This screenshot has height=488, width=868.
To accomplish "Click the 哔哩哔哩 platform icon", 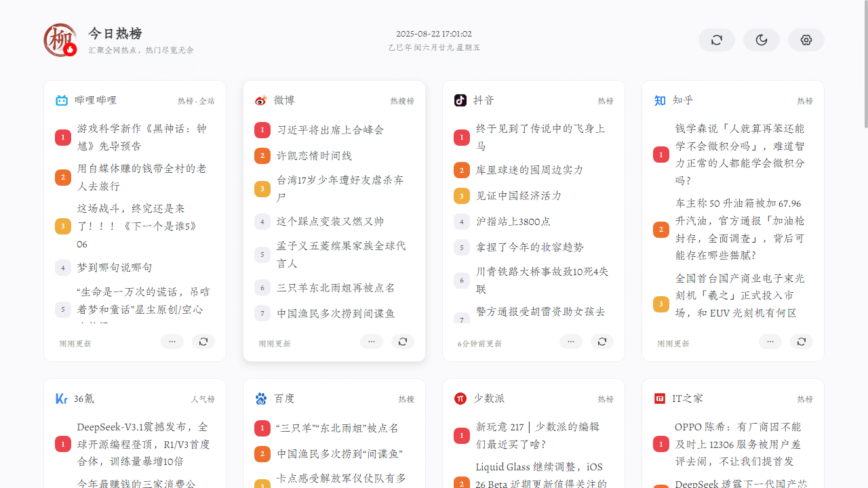I will (62, 100).
